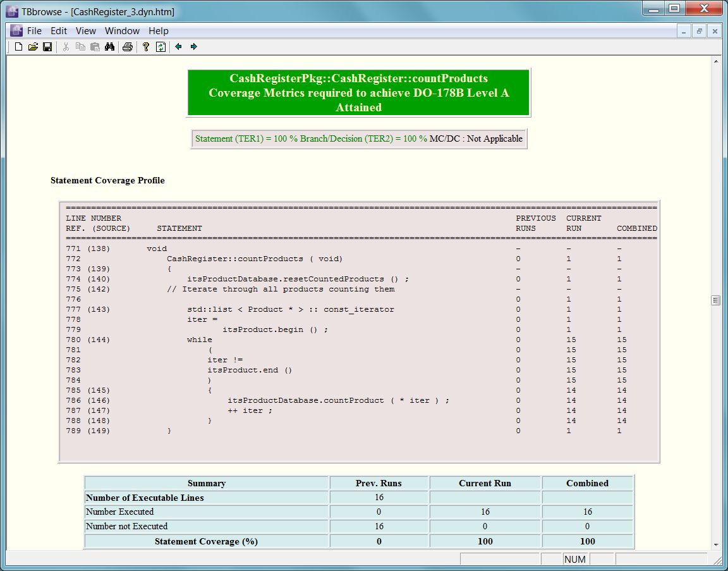Open the File menu

pyautogui.click(x=34, y=31)
